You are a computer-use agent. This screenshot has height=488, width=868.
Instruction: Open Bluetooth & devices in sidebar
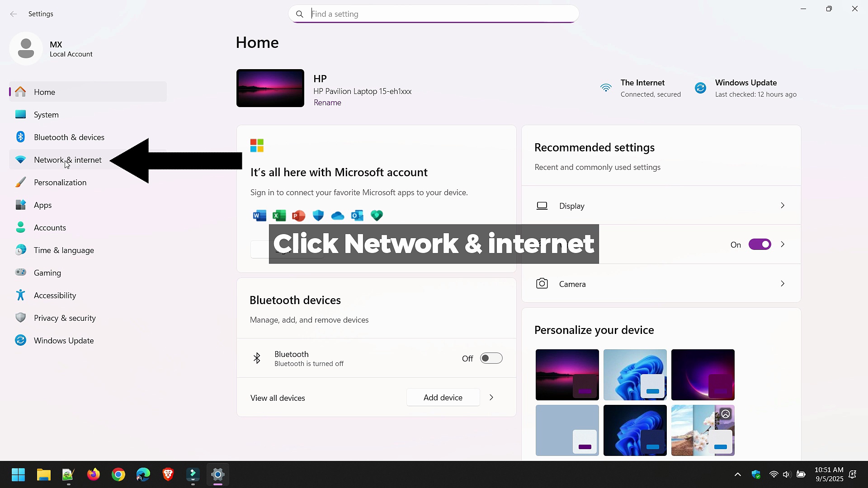[88, 137]
